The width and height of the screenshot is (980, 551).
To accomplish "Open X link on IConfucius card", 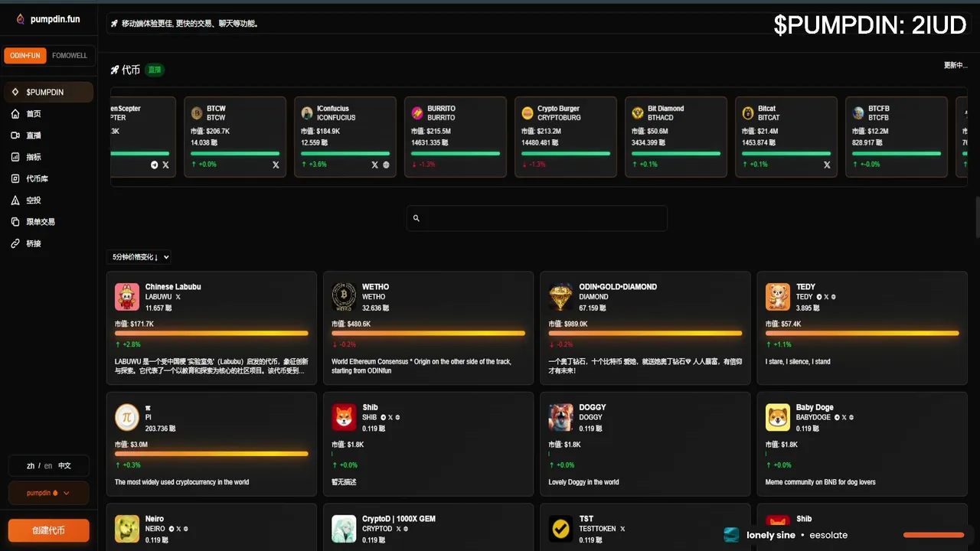I will tap(374, 165).
